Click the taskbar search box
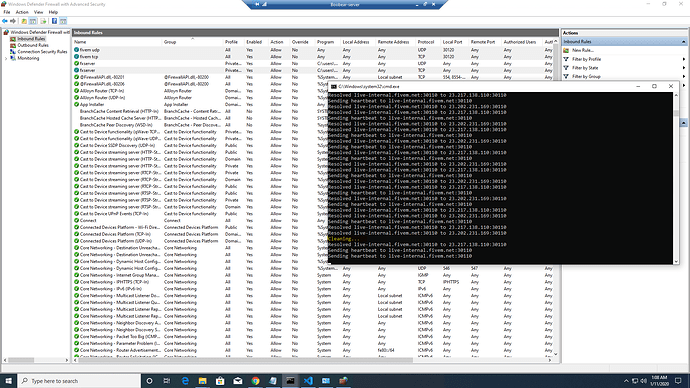Viewport: 690px width, 388px height. coord(79,381)
